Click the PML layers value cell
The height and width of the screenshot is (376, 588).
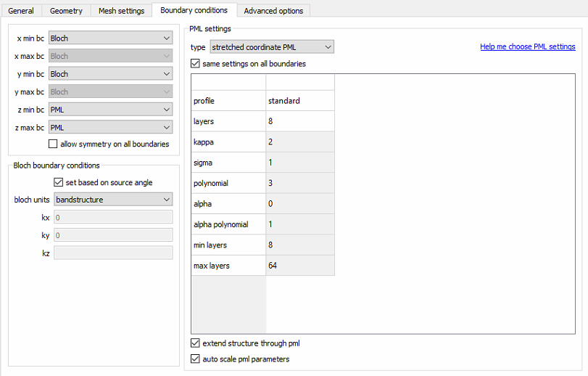coord(299,121)
